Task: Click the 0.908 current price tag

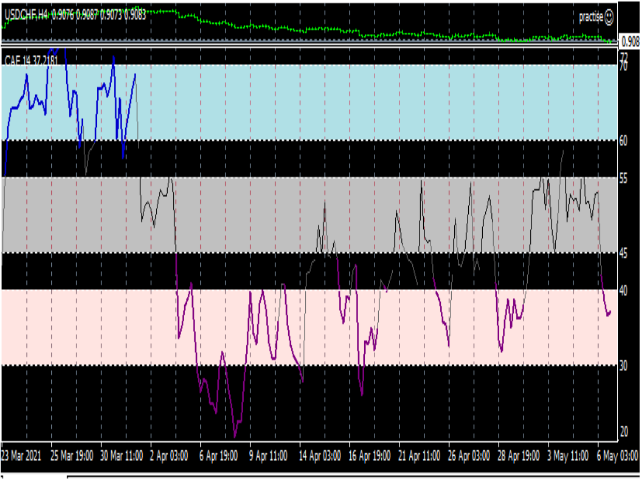Action: (630, 42)
